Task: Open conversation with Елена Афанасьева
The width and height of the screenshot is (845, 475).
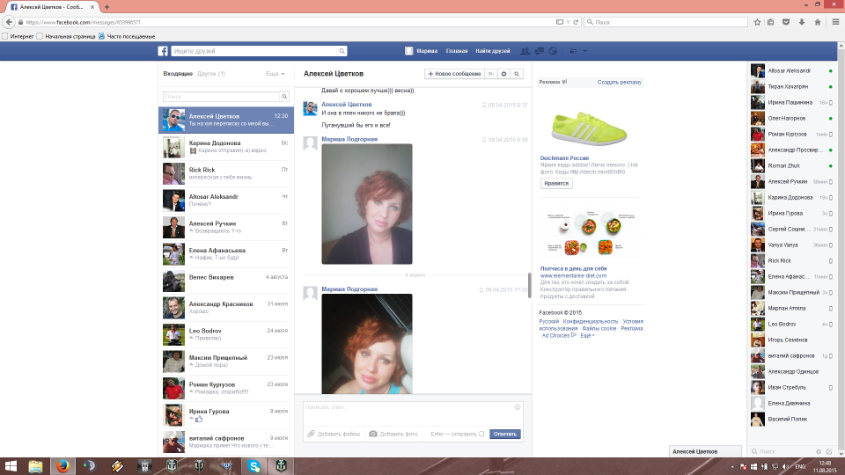Action: click(x=226, y=254)
